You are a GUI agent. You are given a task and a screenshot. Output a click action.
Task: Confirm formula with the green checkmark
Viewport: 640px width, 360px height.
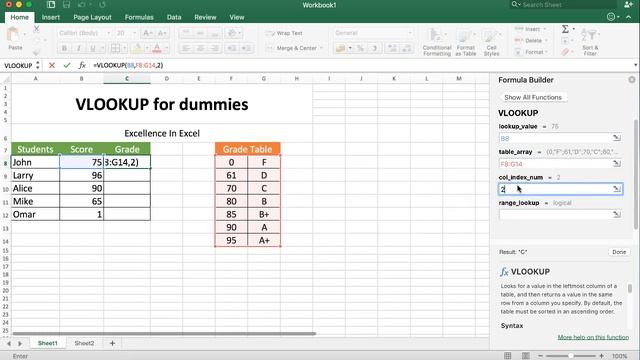(x=67, y=65)
